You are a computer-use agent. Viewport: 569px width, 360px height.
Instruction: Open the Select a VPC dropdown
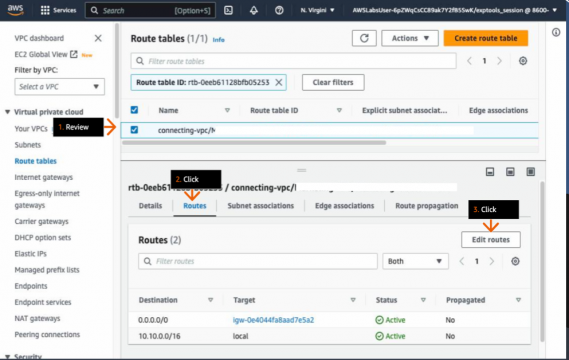[x=60, y=87]
